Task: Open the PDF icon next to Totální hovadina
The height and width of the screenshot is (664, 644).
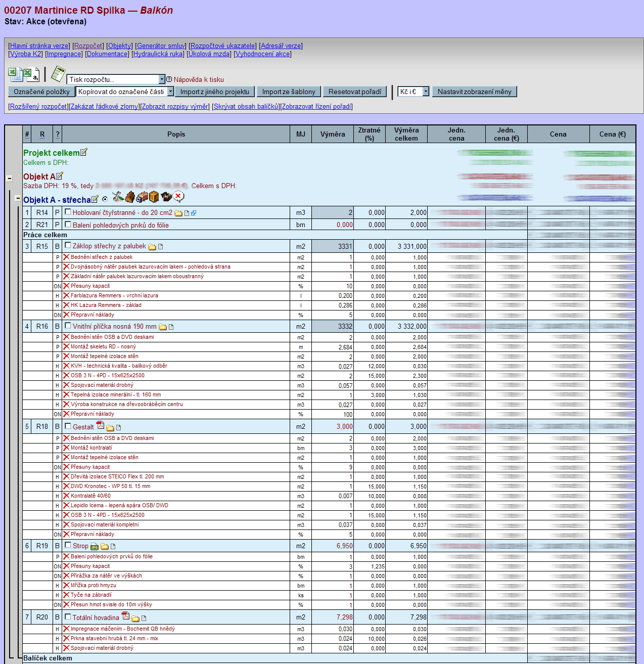Action: pyautogui.click(x=125, y=615)
